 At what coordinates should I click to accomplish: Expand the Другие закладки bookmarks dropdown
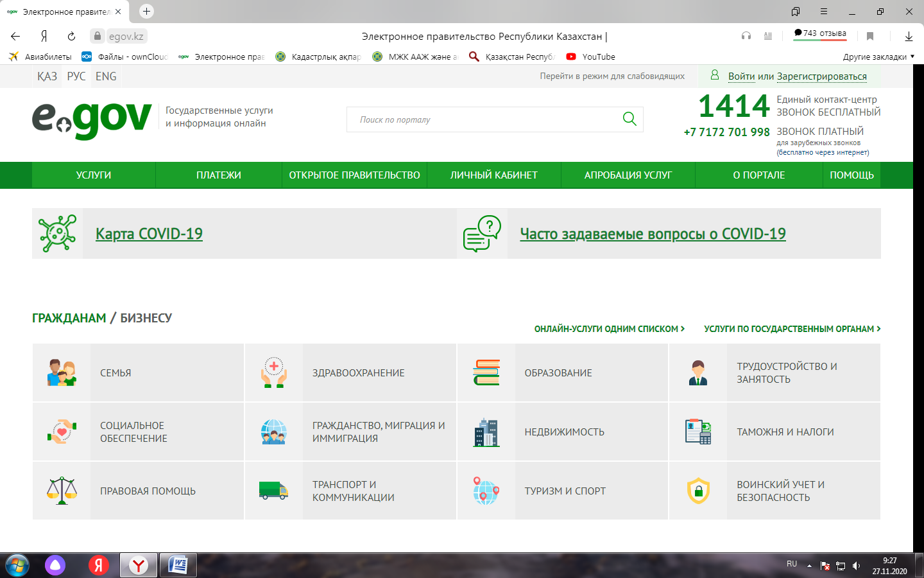tap(878, 57)
